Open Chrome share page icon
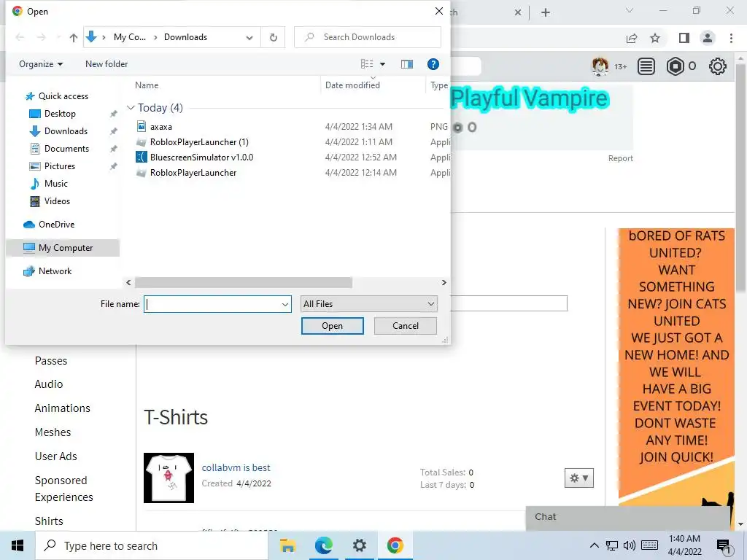 632,38
